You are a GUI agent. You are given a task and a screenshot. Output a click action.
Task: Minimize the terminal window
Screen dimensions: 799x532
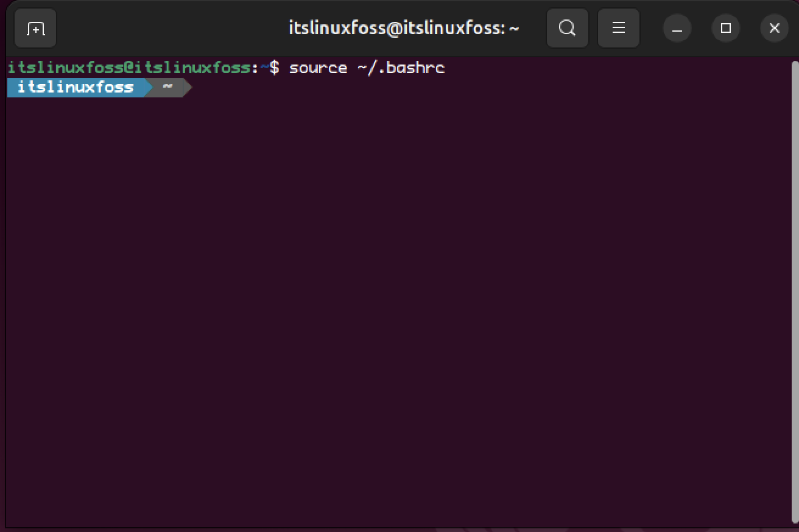click(677, 28)
